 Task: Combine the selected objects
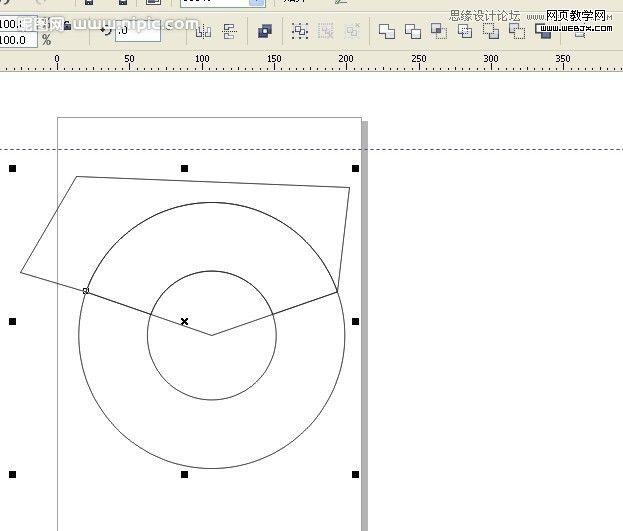[x=265, y=31]
